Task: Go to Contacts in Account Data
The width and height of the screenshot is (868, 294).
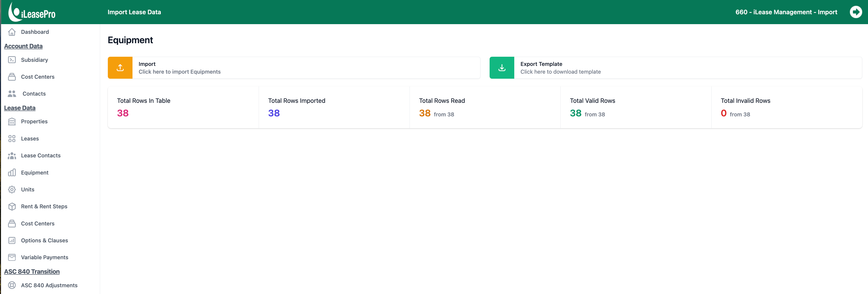Action: tap(34, 94)
